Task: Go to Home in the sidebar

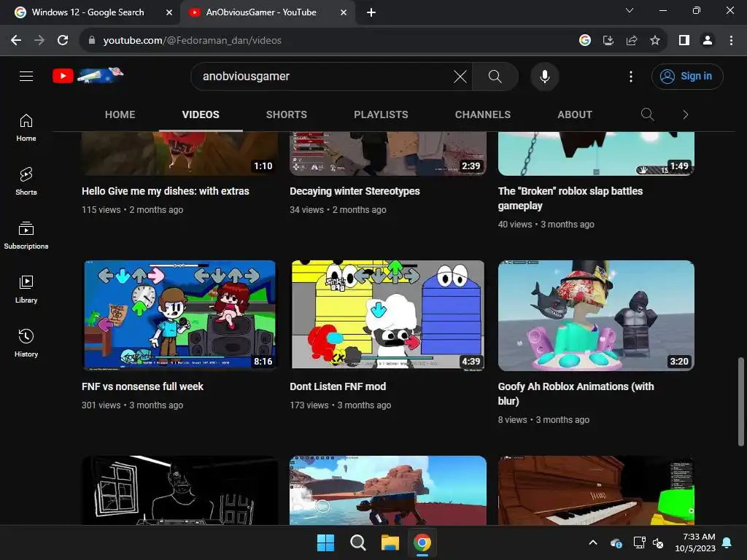Action: click(26, 128)
